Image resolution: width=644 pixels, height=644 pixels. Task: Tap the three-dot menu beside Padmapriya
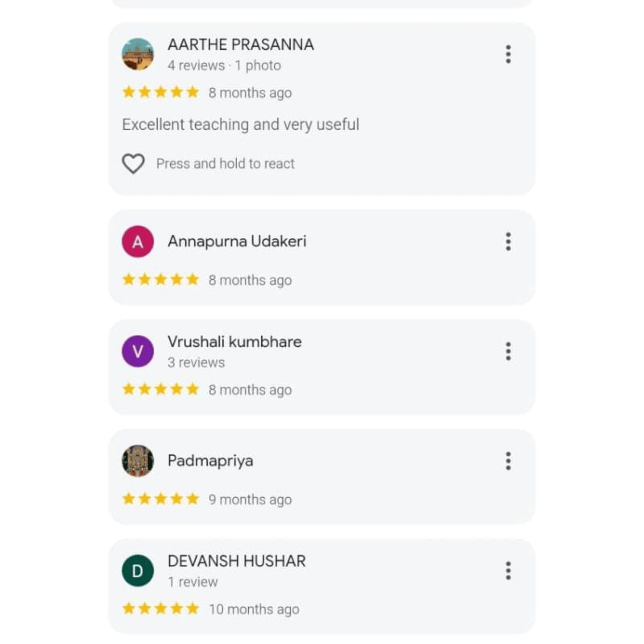tap(508, 461)
